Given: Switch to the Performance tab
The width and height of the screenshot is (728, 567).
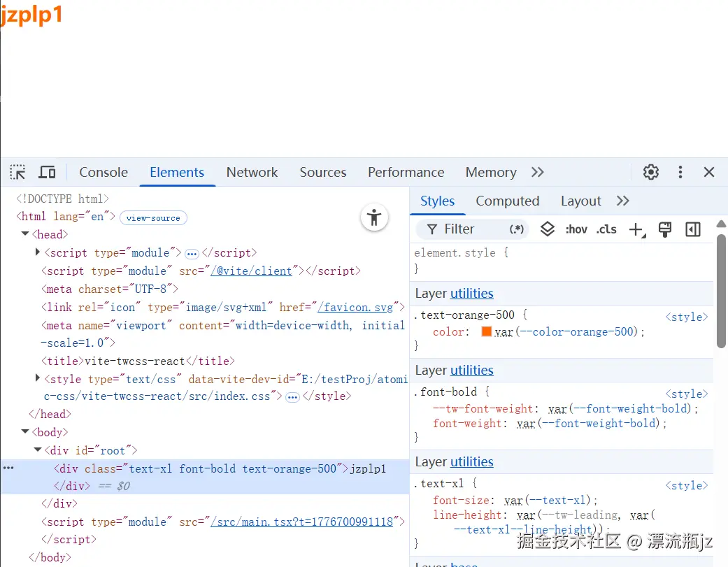Looking at the screenshot, I should (406, 172).
